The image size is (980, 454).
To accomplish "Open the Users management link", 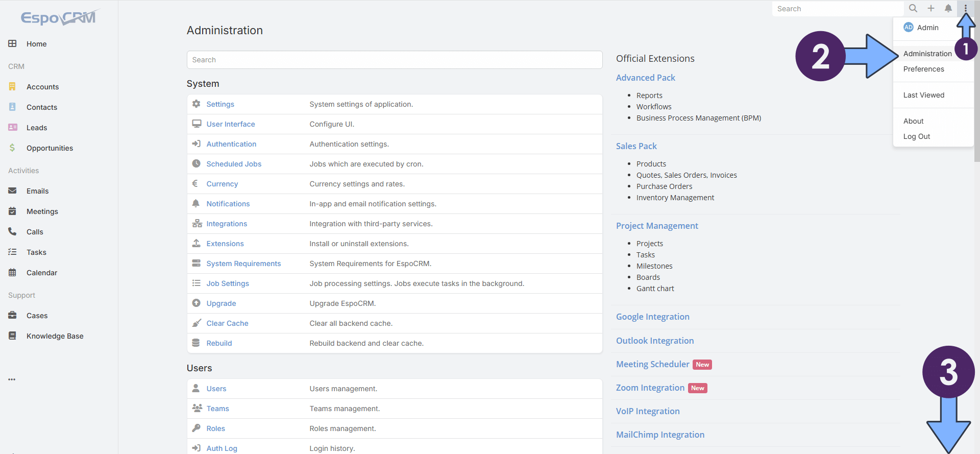I will point(216,389).
